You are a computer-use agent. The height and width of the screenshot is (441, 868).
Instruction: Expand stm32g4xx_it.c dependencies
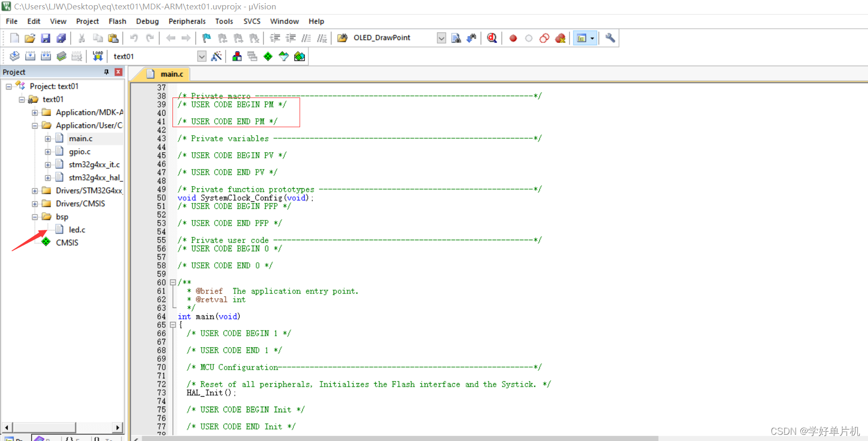[x=48, y=165]
